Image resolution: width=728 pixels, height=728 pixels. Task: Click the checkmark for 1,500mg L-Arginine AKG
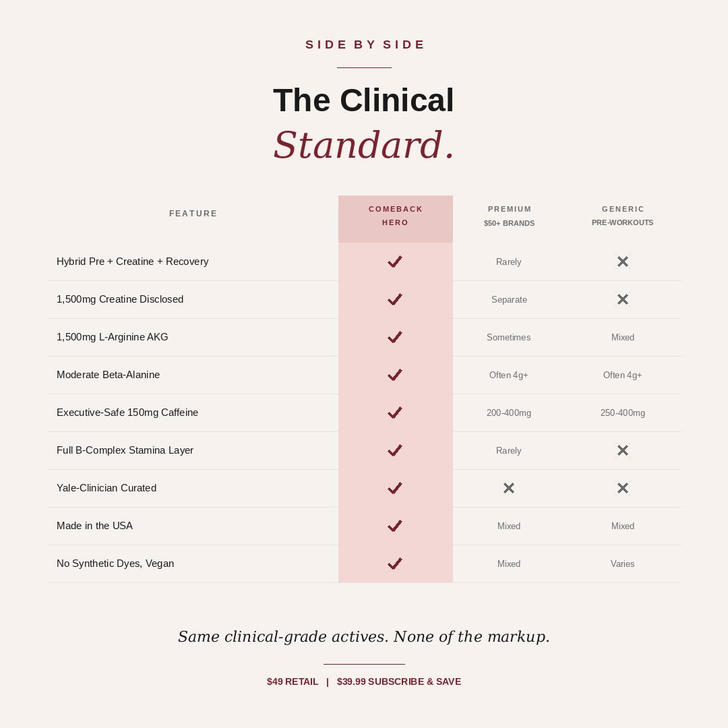click(394, 338)
